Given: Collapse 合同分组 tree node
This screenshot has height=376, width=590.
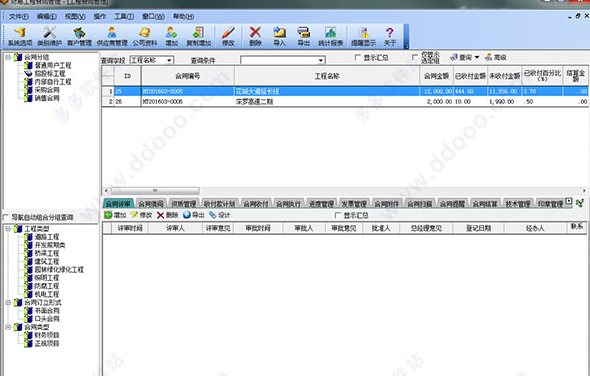Looking at the screenshot, I should (8, 57).
